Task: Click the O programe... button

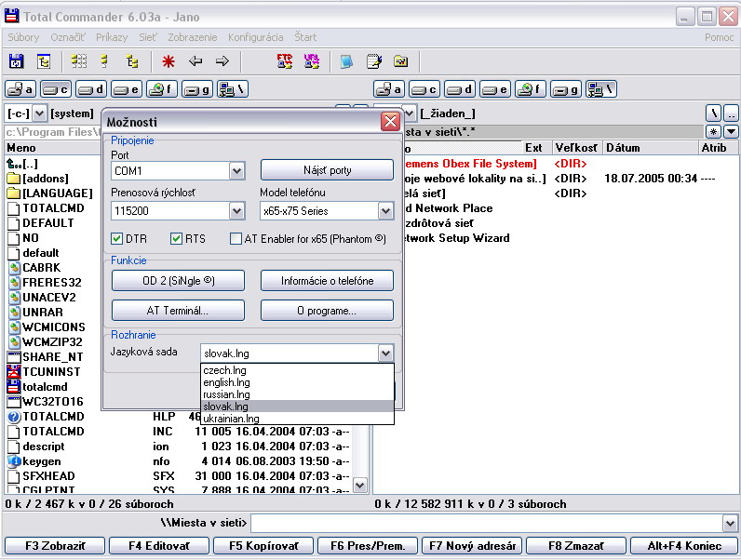Action: pyautogui.click(x=327, y=311)
